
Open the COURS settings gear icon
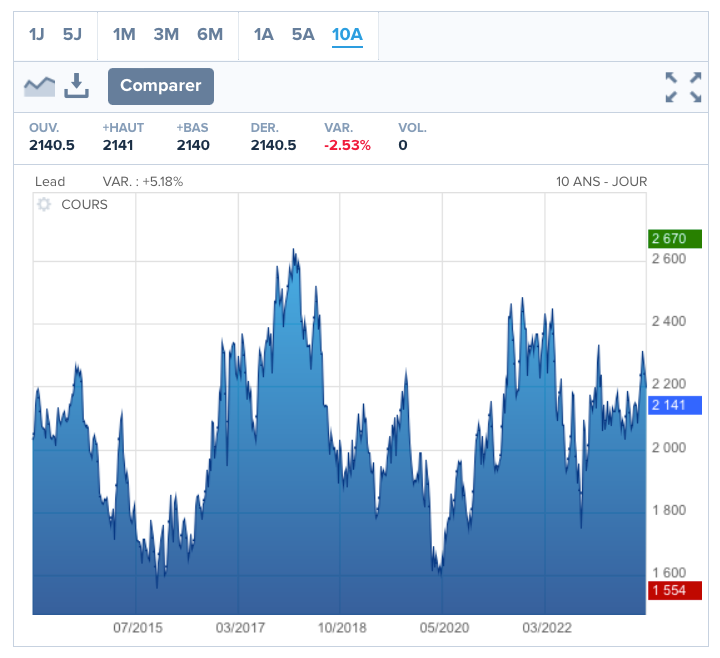point(44,204)
